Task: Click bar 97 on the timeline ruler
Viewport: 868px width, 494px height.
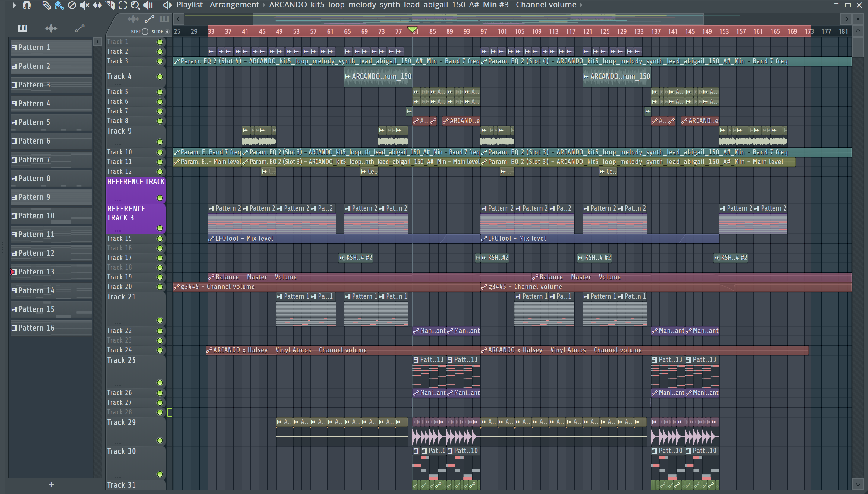Action: 484,32
